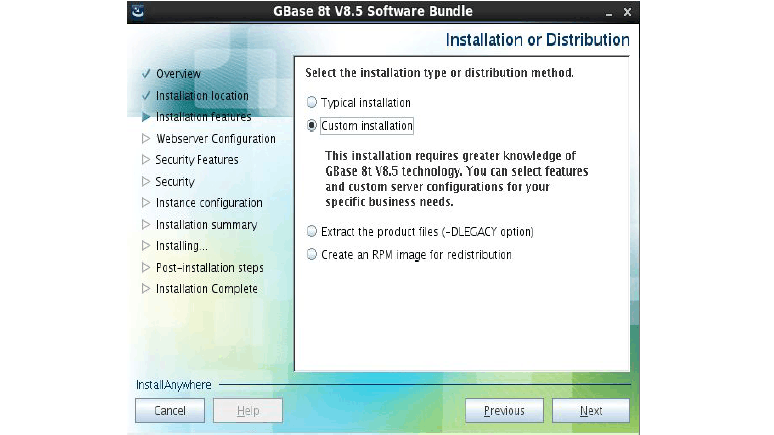
Task: Click the Installation location checkmark icon
Action: (146, 95)
